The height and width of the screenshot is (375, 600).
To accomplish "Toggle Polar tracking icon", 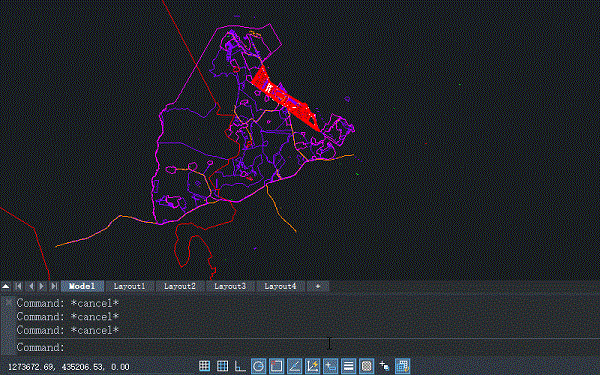I will (258, 366).
